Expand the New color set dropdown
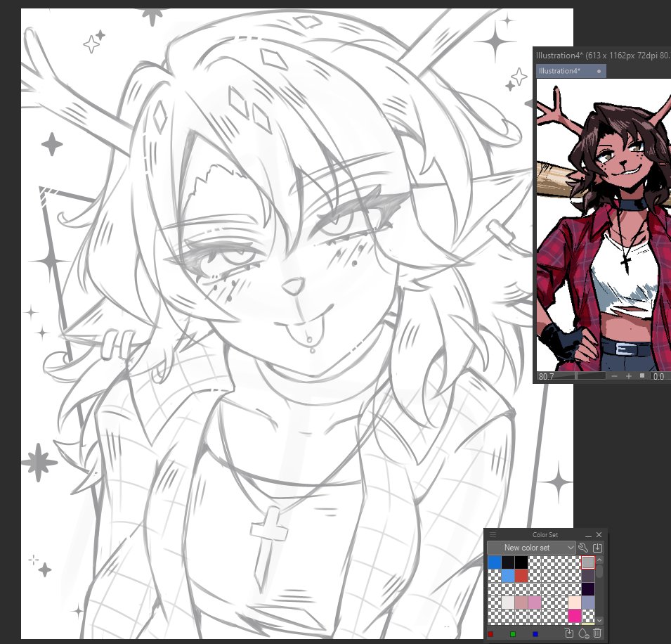The image size is (671, 644). coord(531,547)
